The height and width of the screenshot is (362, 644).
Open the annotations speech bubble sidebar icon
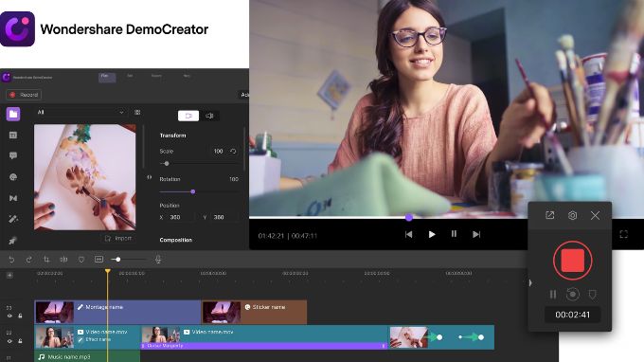point(13,155)
